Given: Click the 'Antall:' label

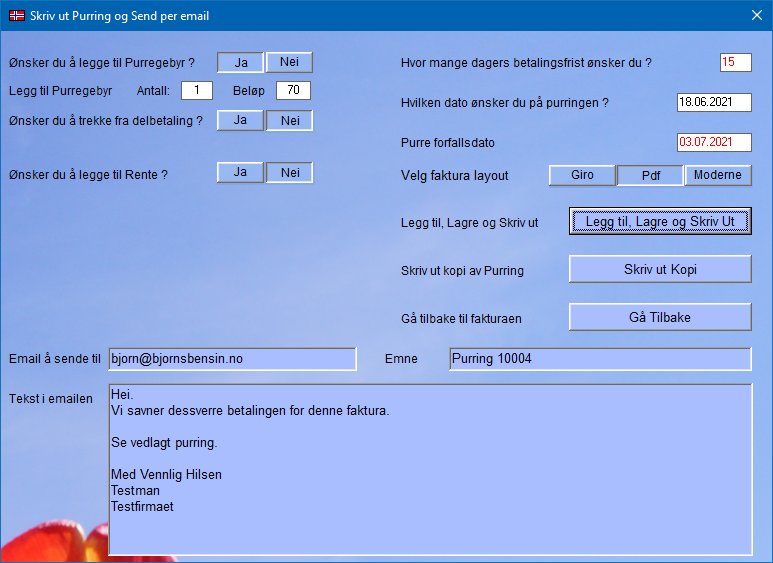Looking at the screenshot, I should (153, 91).
